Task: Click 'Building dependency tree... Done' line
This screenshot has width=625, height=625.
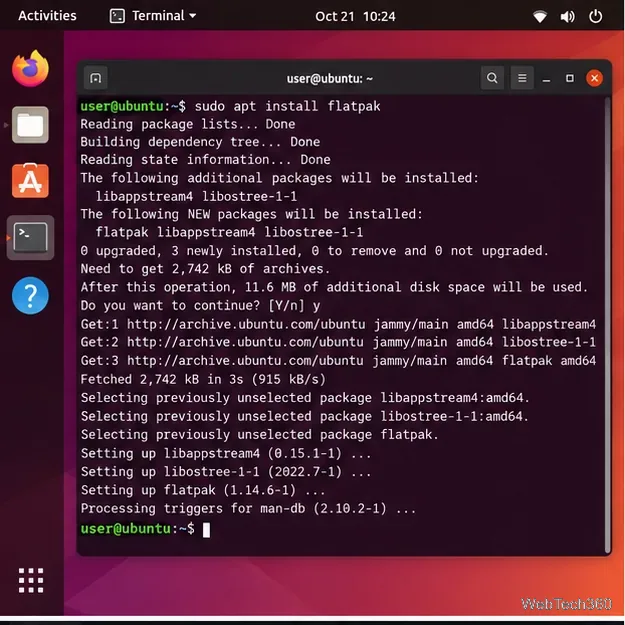Action: [x=200, y=142]
